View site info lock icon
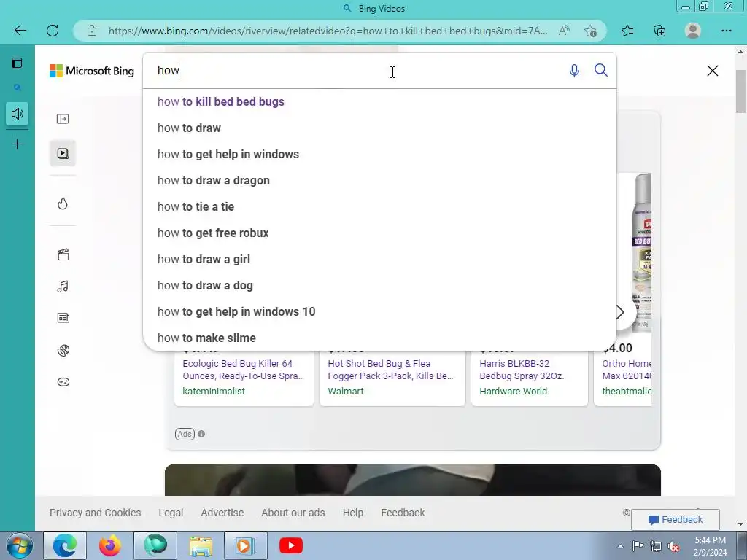 pos(92,31)
